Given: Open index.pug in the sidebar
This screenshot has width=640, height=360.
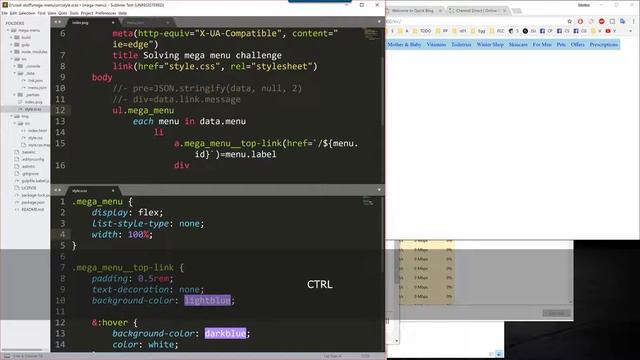Looking at the screenshot, I should click(x=33, y=102).
